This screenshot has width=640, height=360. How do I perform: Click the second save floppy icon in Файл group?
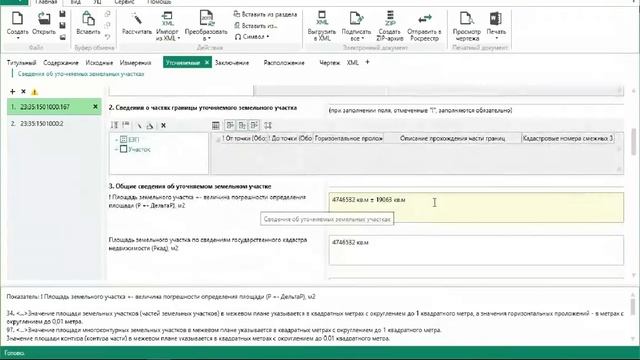tap(62, 25)
